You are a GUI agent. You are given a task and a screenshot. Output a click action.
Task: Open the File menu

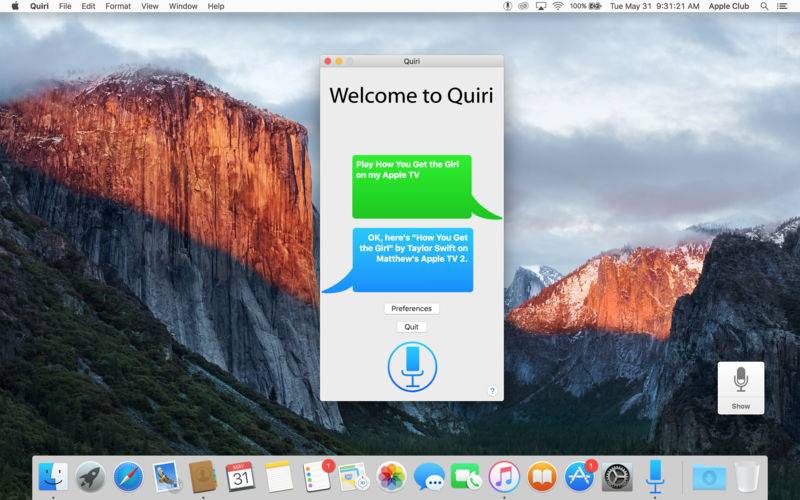[x=65, y=6]
